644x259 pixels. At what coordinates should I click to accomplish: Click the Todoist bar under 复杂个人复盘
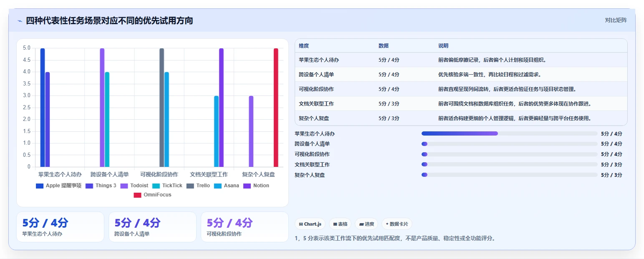pos(251,131)
